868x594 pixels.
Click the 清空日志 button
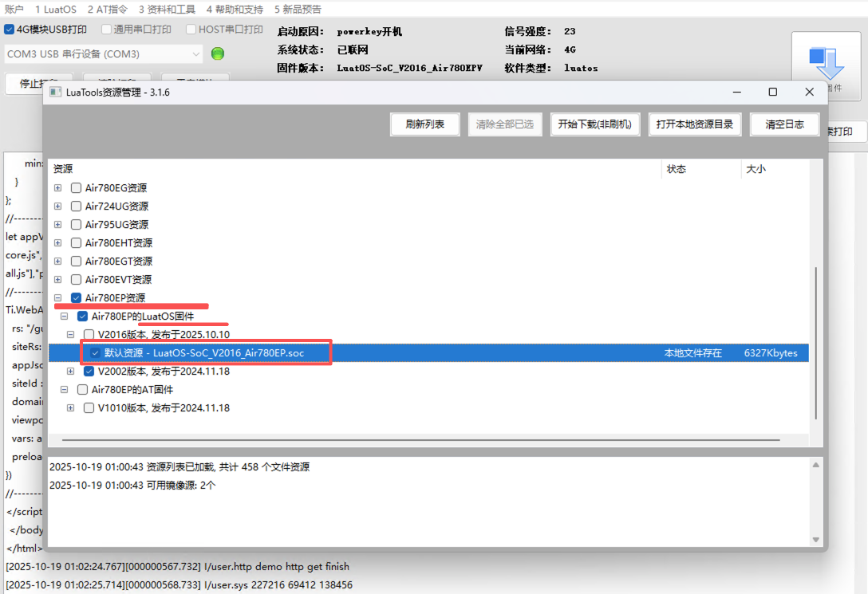pos(784,124)
